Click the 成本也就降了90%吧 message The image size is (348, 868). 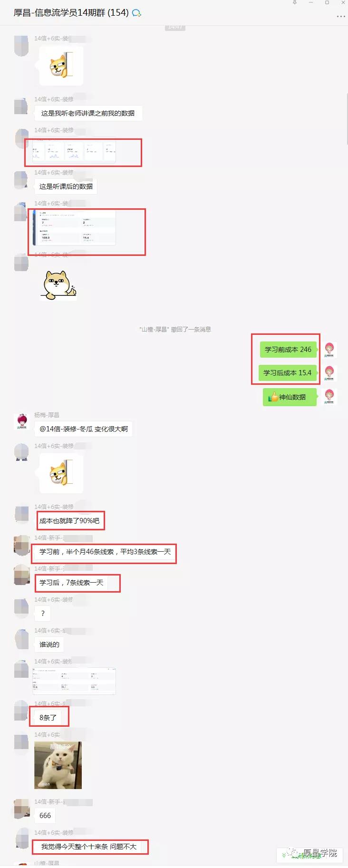click(x=69, y=521)
